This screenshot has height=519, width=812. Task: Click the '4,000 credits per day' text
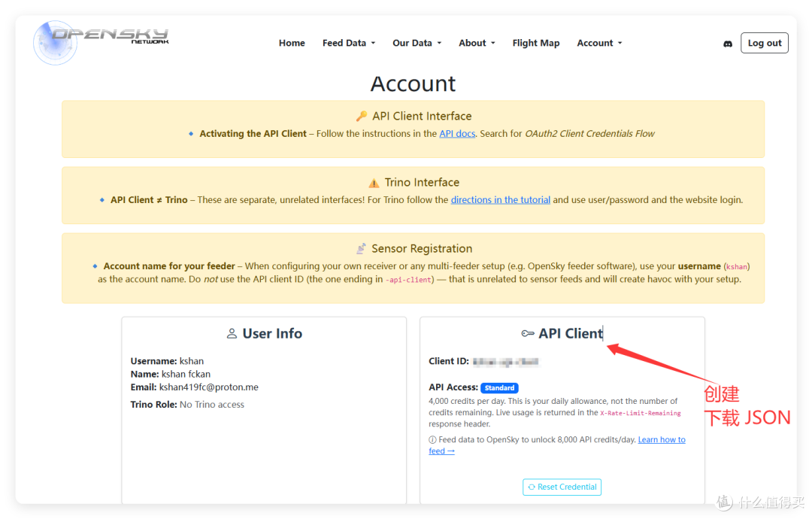(467, 402)
